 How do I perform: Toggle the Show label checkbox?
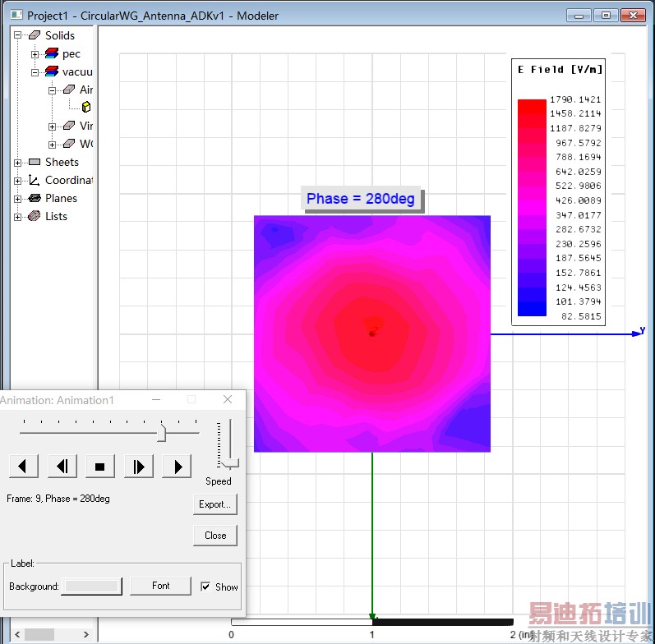pos(205,586)
